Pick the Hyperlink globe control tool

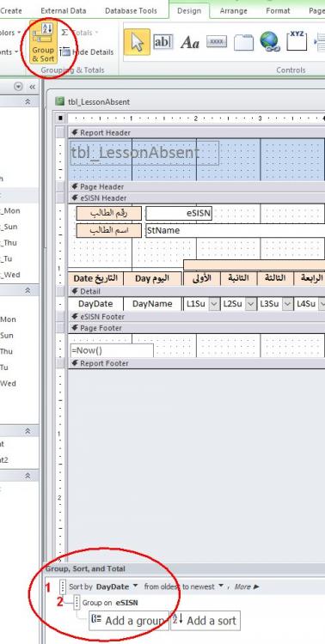point(270,42)
